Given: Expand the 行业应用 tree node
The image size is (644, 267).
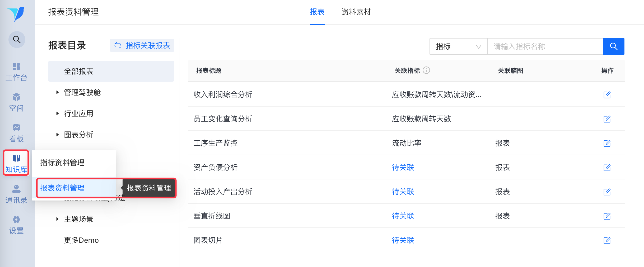Looking at the screenshot, I should (x=57, y=113).
